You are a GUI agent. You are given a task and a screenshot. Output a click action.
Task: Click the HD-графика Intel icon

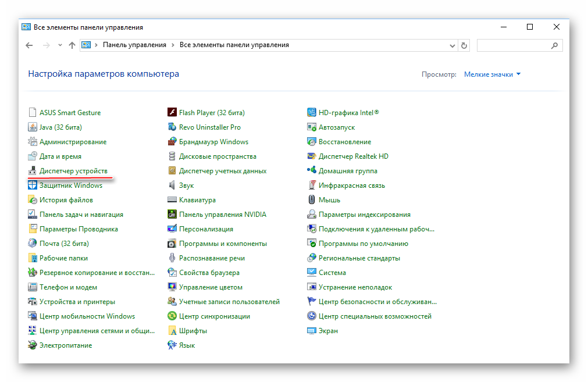[312, 113]
